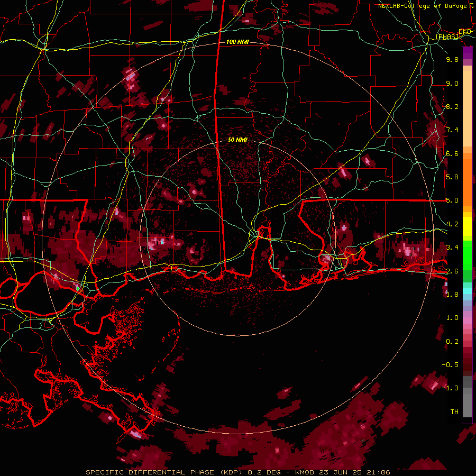
Task: Click the 'NEXLAB-College of DuPage' credit text
Action: click(422, 6)
